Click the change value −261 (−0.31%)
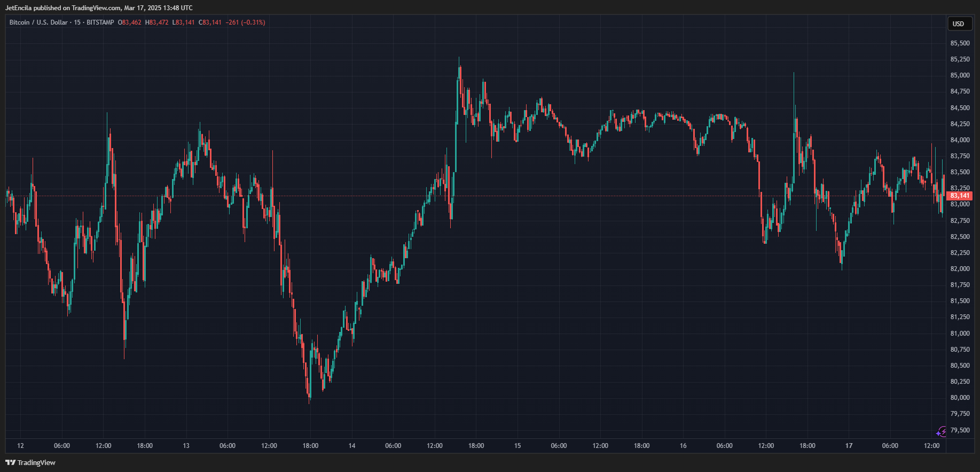The image size is (980, 472). click(x=246, y=22)
